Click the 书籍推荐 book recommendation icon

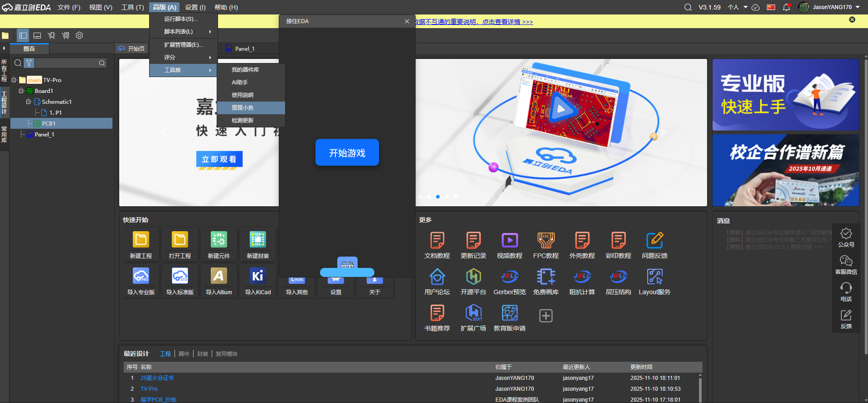click(437, 313)
